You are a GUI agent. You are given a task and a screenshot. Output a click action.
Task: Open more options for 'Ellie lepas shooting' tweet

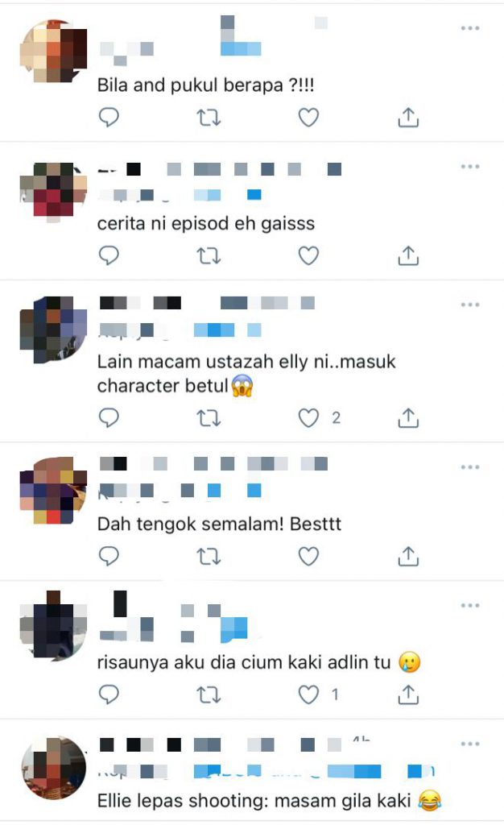coord(470,744)
